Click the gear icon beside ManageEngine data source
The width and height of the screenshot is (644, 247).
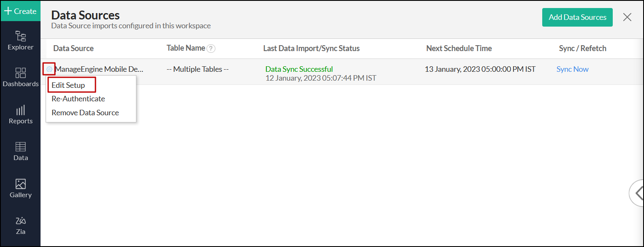pyautogui.click(x=49, y=69)
